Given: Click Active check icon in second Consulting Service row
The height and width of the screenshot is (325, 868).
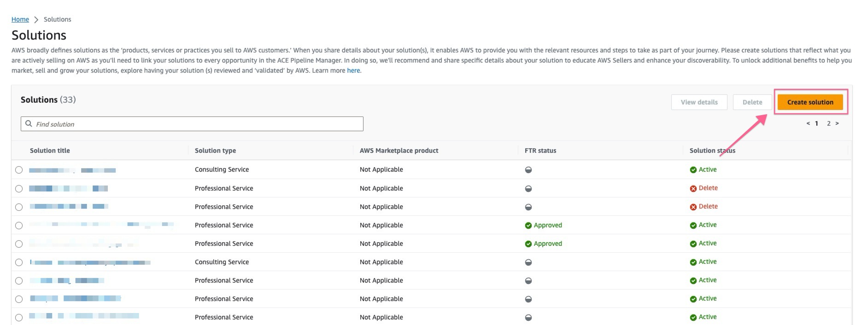Looking at the screenshot, I should (693, 262).
